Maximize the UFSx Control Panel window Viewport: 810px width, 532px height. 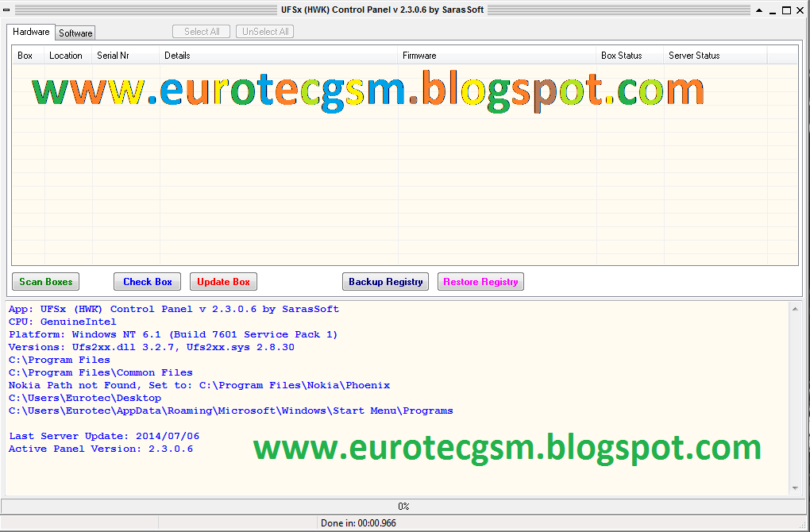(786, 10)
